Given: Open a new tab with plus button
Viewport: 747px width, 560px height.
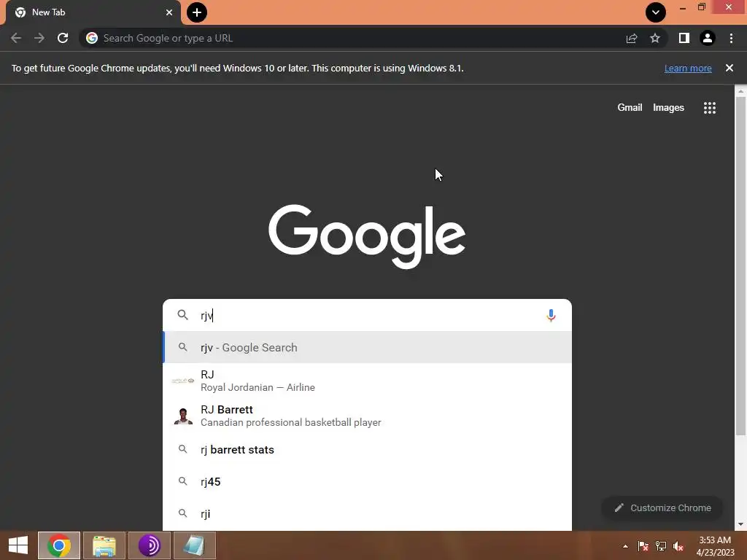Looking at the screenshot, I should (197, 12).
